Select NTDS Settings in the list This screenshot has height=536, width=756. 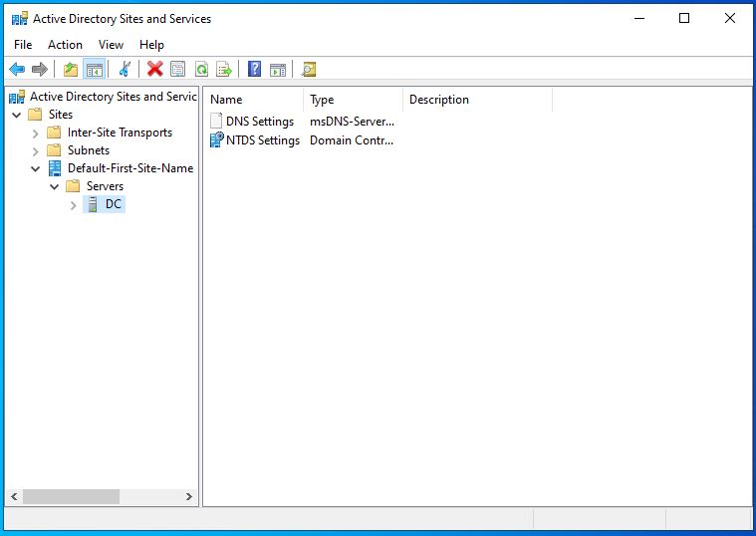pos(262,140)
